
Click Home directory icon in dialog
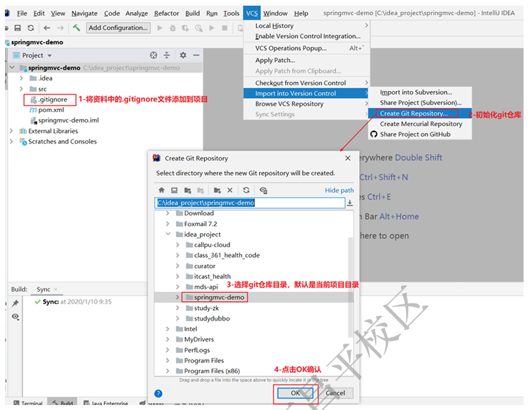click(162, 190)
